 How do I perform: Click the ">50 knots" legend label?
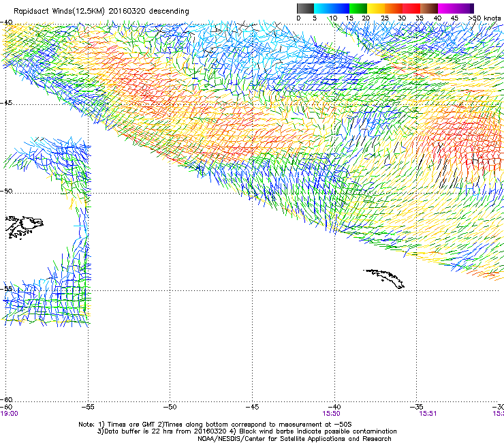pos(484,18)
